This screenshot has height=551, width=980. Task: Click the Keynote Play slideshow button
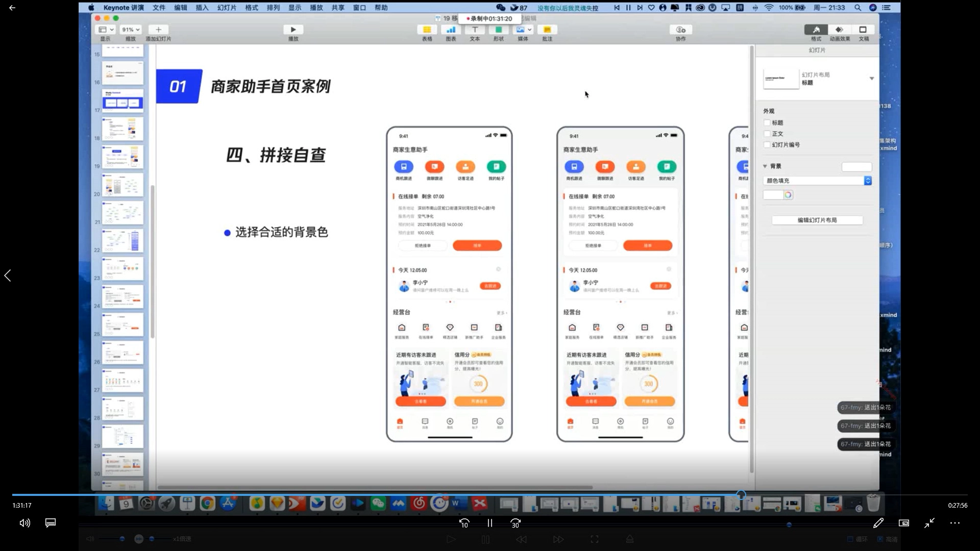pyautogui.click(x=293, y=30)
